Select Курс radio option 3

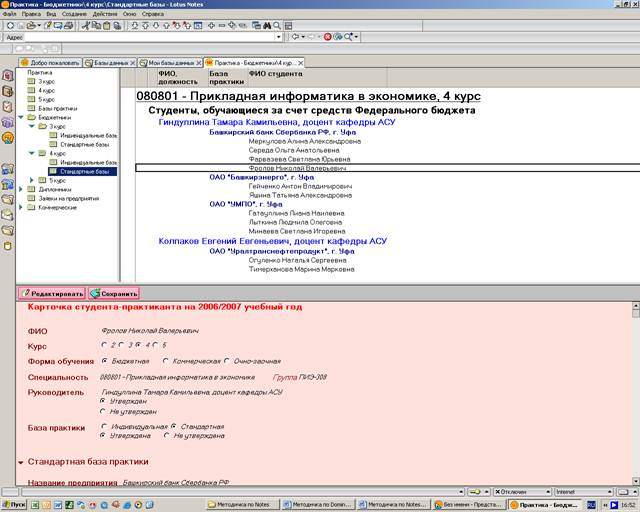tap(121, 345)
